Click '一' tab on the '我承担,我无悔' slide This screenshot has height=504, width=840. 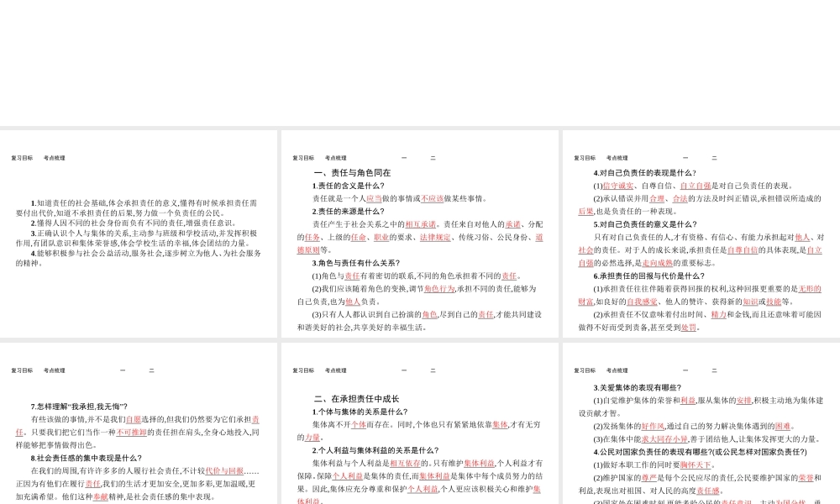tap(123, 370)
